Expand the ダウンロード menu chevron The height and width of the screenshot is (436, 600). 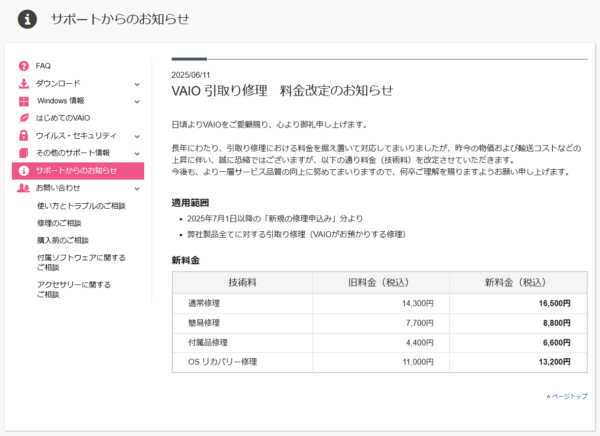pos(137,84)
